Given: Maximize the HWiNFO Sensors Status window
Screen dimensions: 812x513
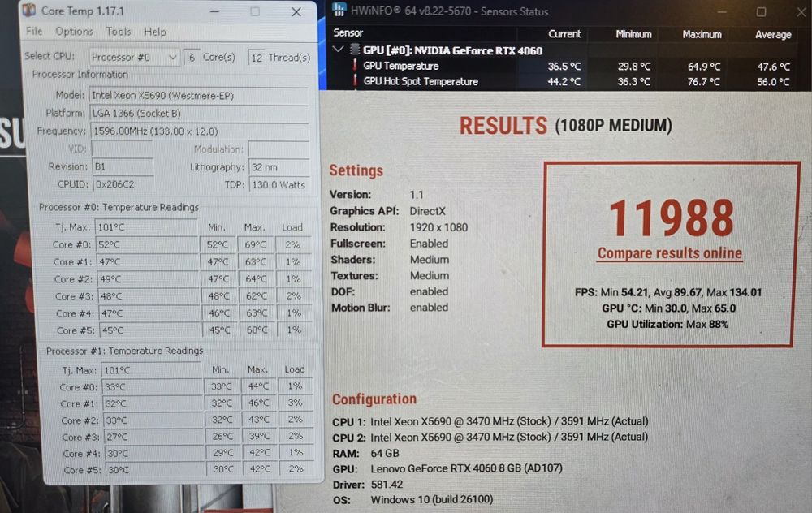Looking at the screenshot, I should 762,11.
